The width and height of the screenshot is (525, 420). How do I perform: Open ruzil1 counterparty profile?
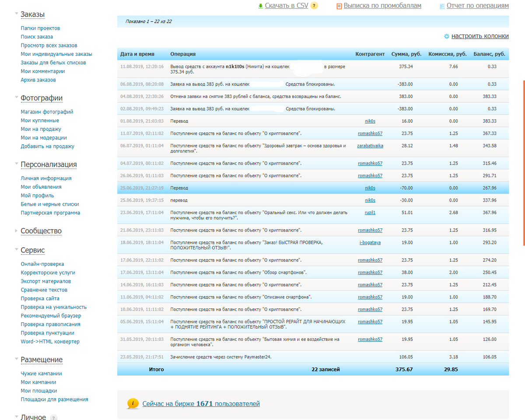[x=370, y=213]
